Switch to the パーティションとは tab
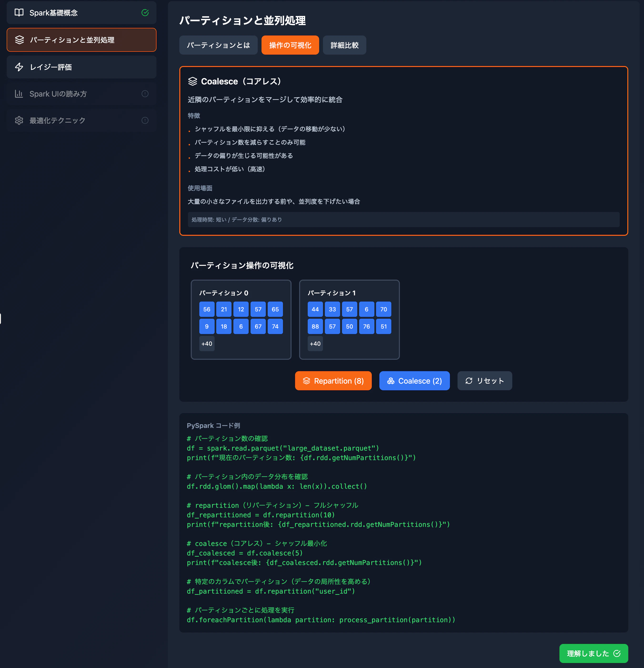 pos(218,45)
